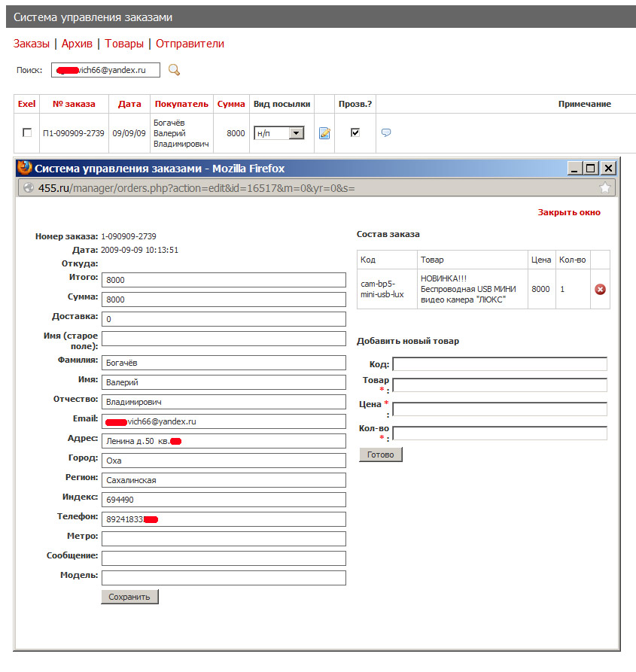Click the Регион field with Сахалинская

224,480
